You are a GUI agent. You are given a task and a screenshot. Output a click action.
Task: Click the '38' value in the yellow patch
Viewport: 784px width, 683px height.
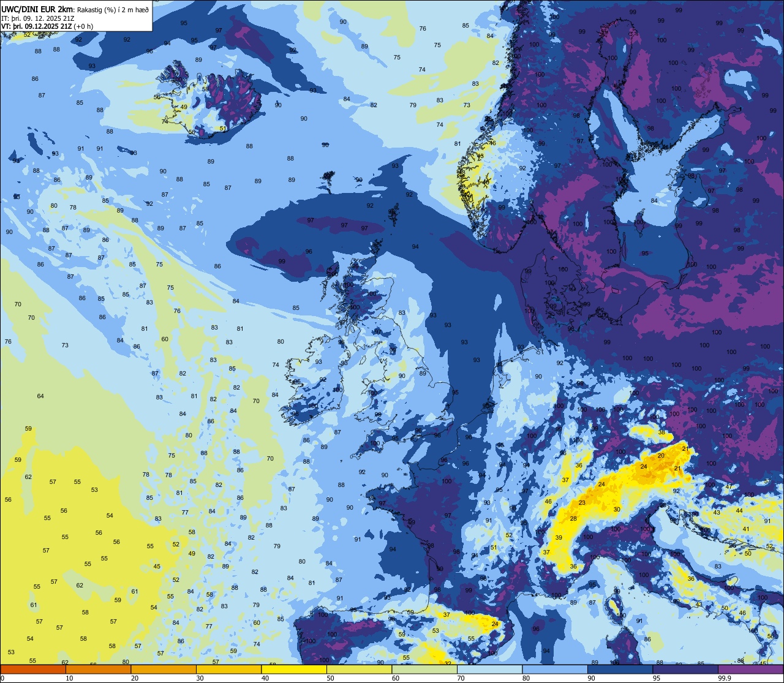[661, 432]
